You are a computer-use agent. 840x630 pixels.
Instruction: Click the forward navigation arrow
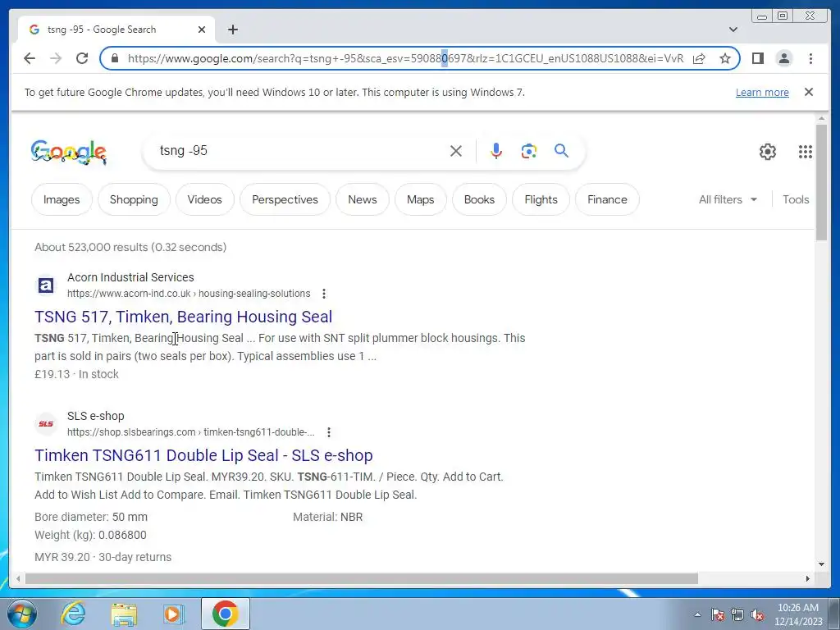56,58
